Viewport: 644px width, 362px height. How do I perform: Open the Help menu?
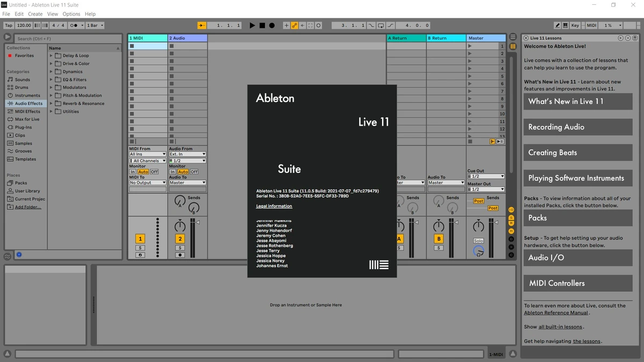point(90,14)
